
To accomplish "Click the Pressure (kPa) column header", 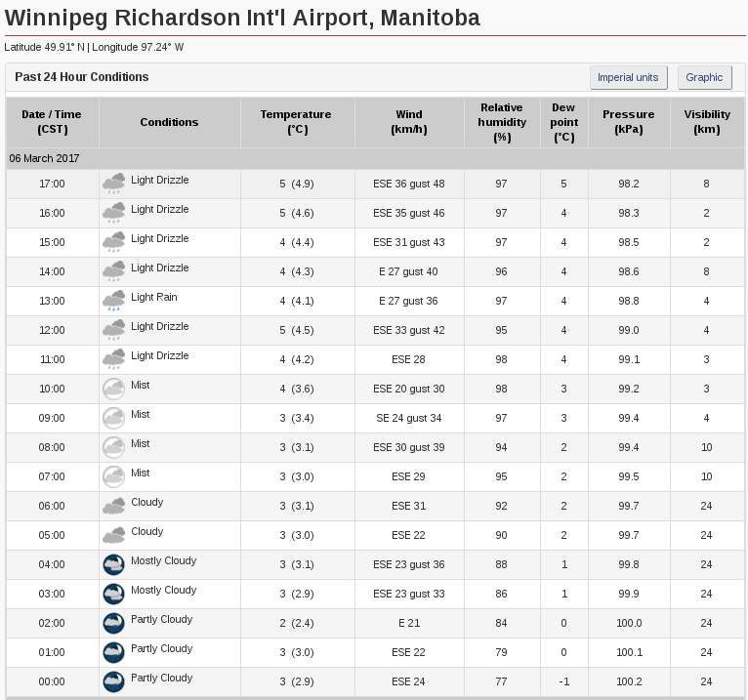I will coord(629,122).
